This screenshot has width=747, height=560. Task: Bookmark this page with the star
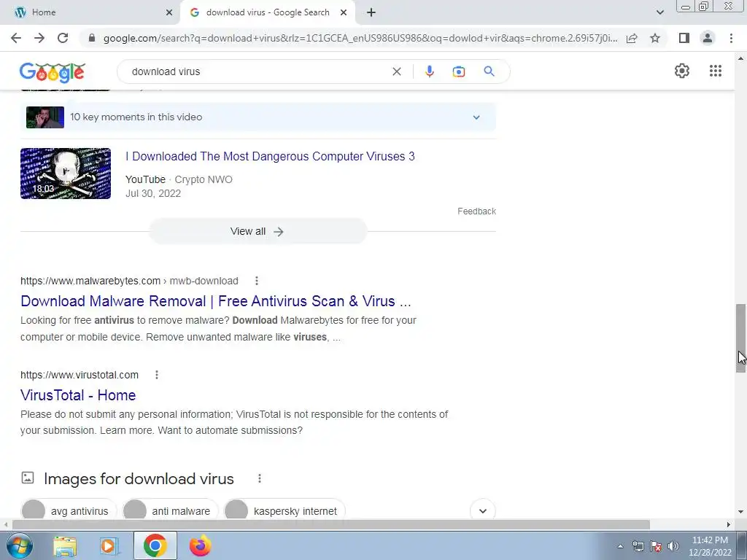pyautogui.click(x=655, y=38)
